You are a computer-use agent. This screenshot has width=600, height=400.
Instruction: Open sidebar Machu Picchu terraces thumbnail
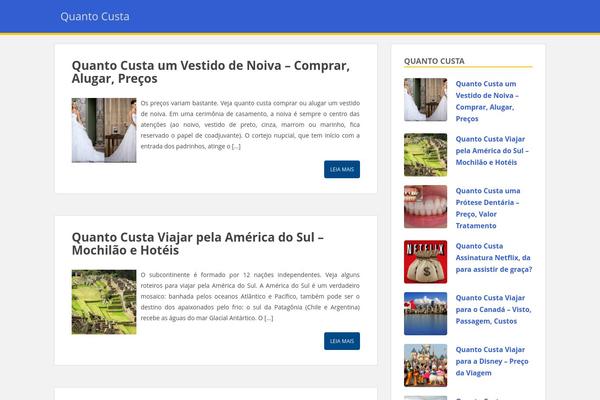[x=426, y=155]
